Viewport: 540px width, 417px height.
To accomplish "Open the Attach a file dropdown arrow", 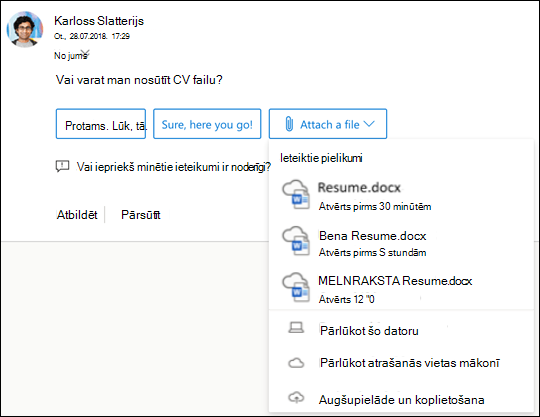I will click(x=369, y=124).
